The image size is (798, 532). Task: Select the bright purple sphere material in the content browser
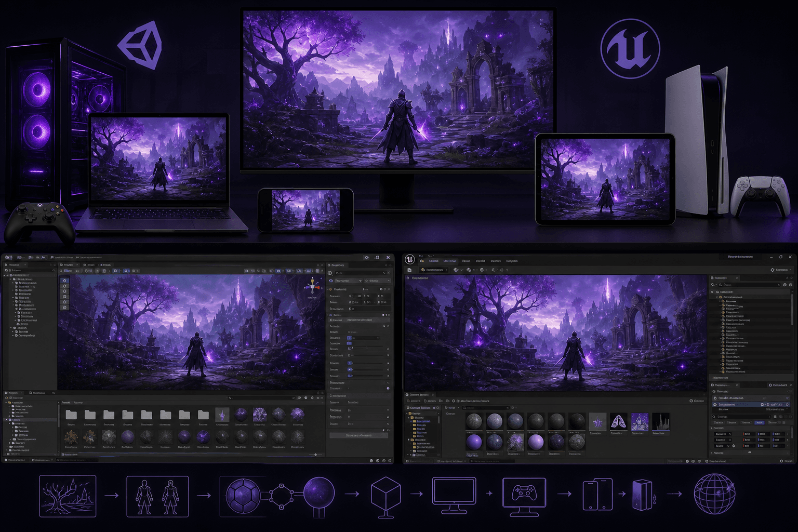pos(473,442)
